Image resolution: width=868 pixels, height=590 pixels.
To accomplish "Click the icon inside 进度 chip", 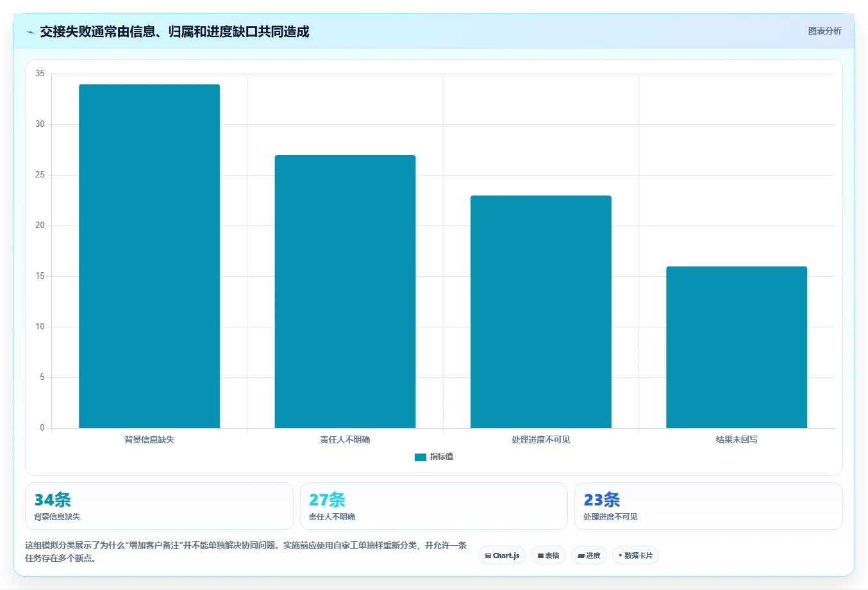I will point(581,556).
